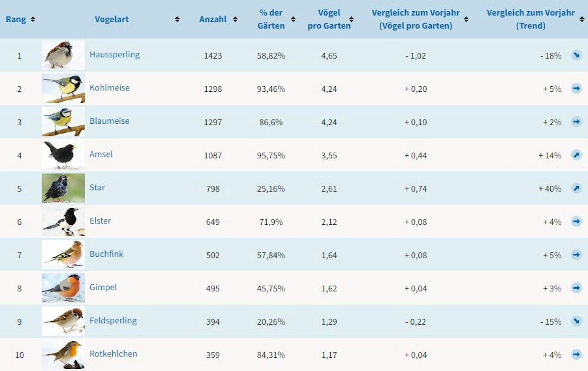Sort by Trend column sort arrows
The image size is (588, 371).
[x=582, y=19]
